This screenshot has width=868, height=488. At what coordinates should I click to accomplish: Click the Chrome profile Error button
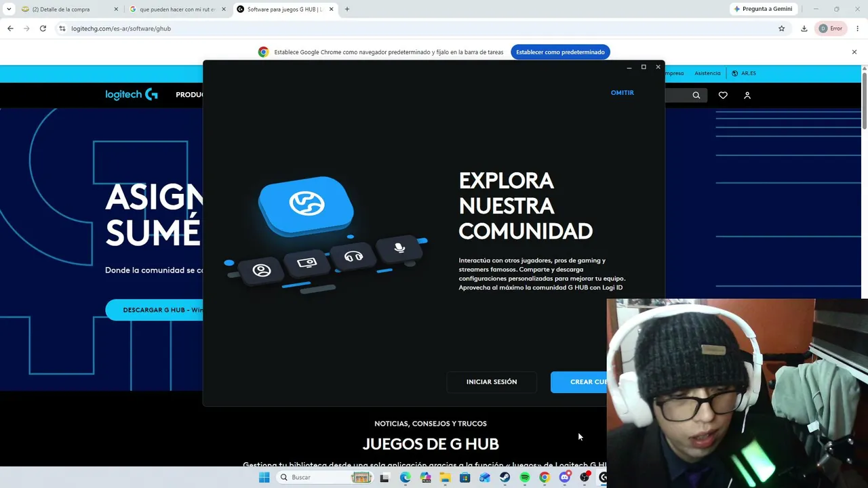pyautogui.click(x=830, y=28)
